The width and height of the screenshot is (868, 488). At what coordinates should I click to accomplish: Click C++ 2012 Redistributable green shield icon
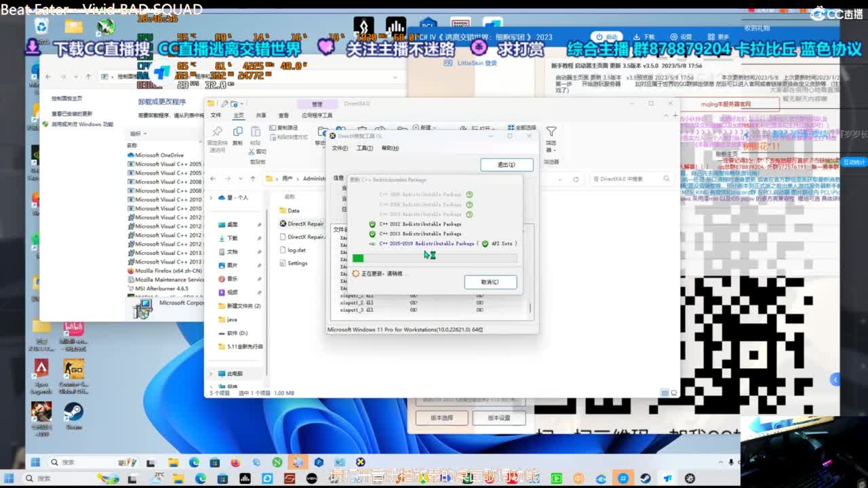(x=372, y=224)
